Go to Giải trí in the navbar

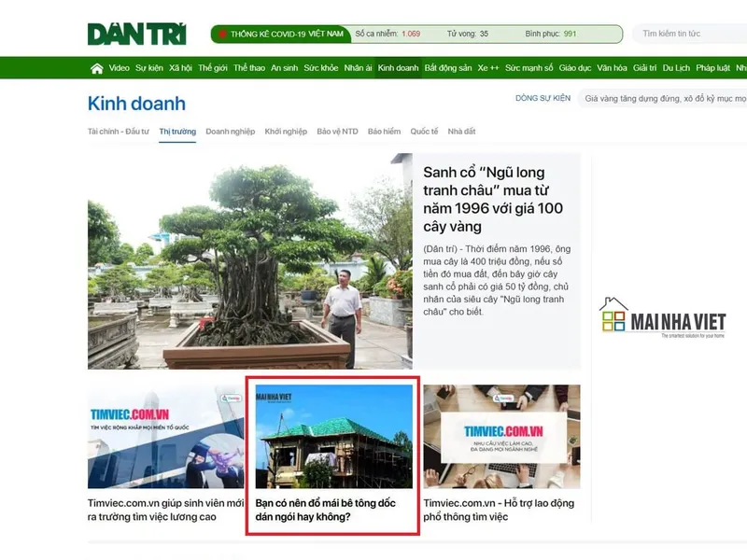click(x=645, y=68)
